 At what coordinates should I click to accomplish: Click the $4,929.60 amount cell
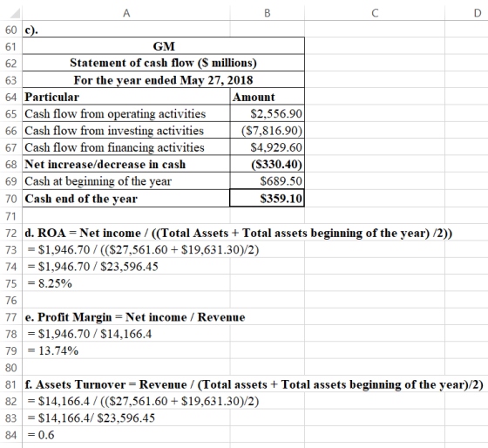click(x=267, y=147)
